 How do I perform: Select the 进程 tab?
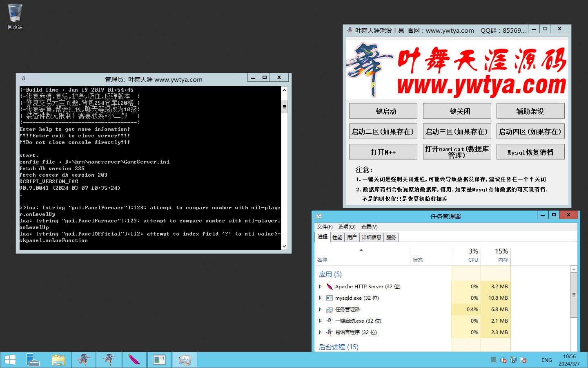pos(323,237)
